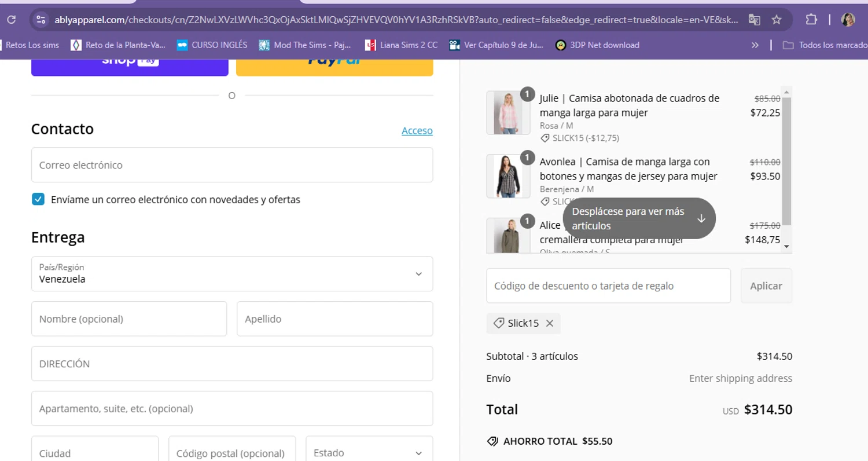Select the $93.50 discounted price
The height and width of the screenshot is (461, 868).
pos(765,176)
